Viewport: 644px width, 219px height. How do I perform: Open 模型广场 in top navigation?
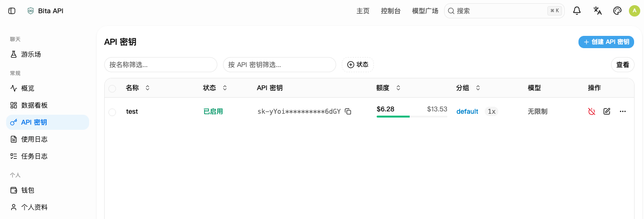pyautogui.click(x=425, y=11)
